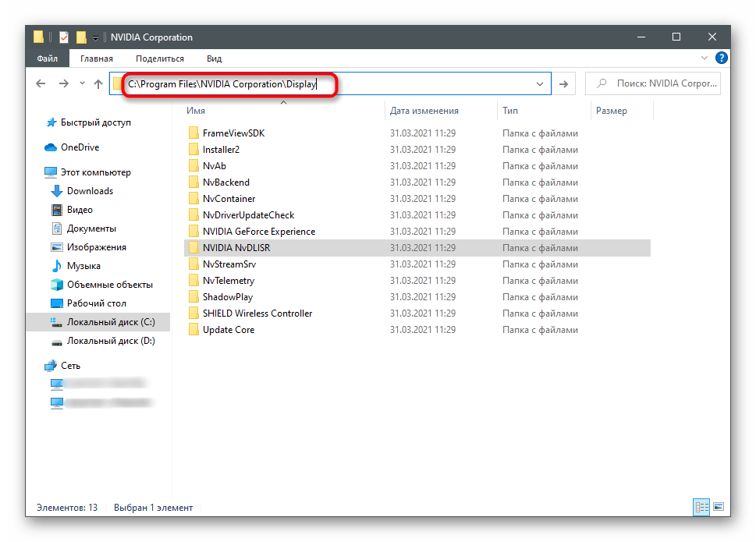Click the Go to address arrow button
Viewport: 756px width, 542px height.
click(563, 83)
